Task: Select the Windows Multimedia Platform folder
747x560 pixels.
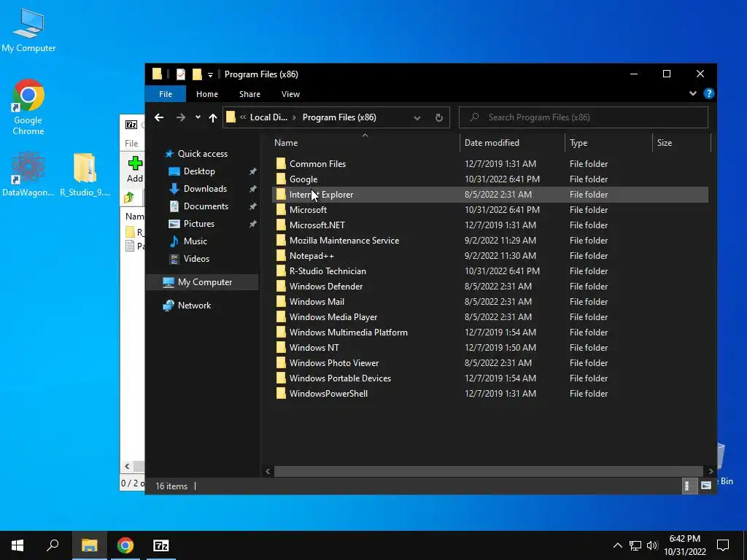Action: coord(348,332)
